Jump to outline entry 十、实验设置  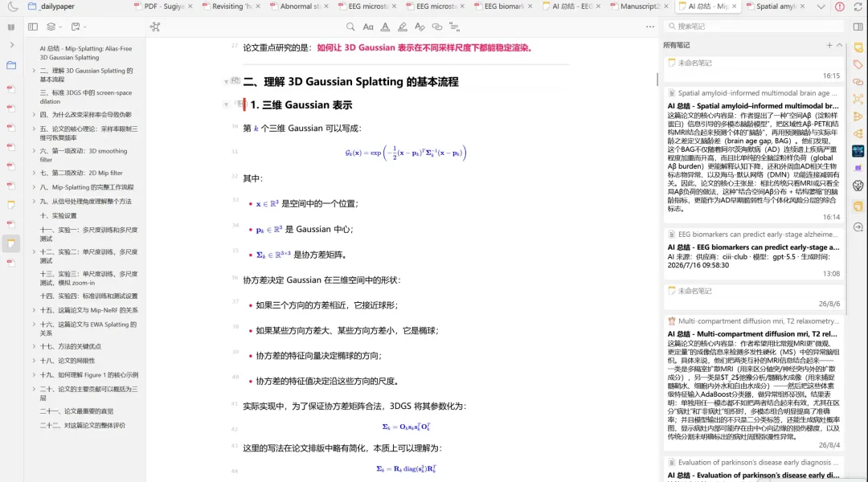pyautogui.click(x=58, y=216)
